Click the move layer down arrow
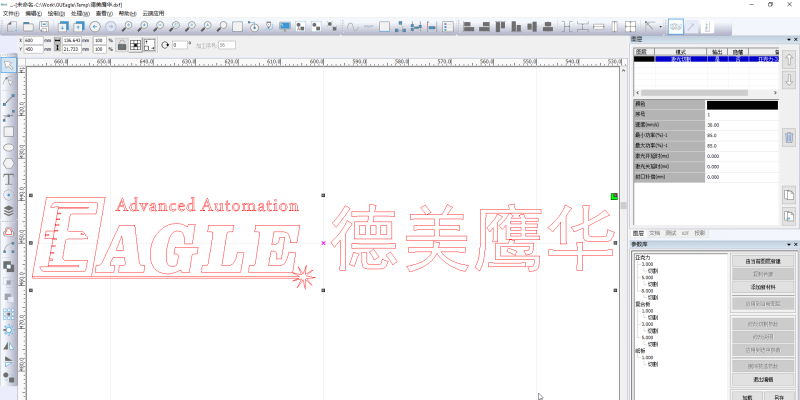 pyautogui.click(x=788, y=80)
